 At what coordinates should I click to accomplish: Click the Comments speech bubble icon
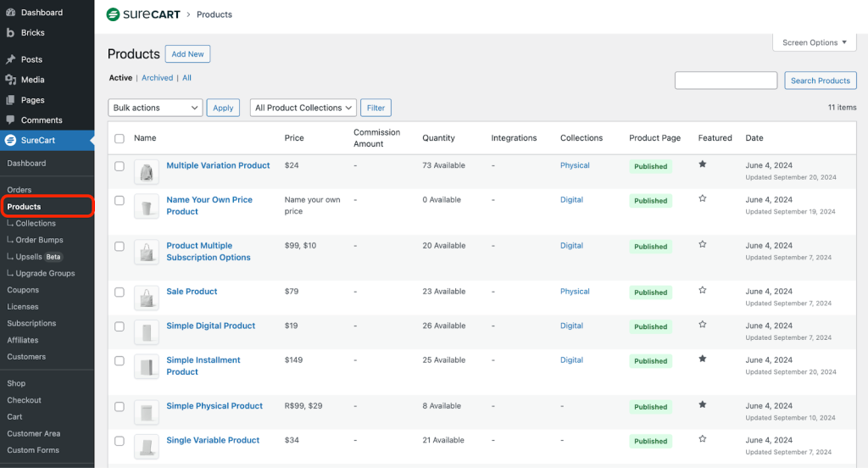click(10, 120)
